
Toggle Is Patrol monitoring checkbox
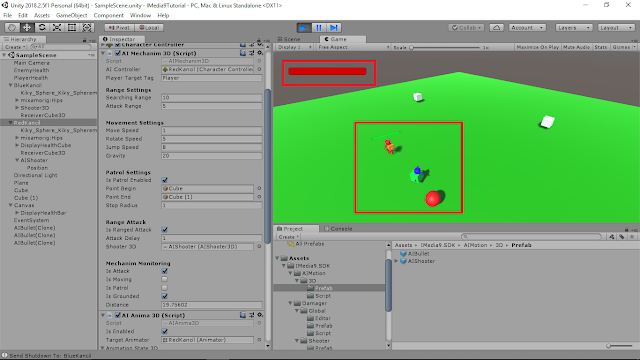[164, 288]
